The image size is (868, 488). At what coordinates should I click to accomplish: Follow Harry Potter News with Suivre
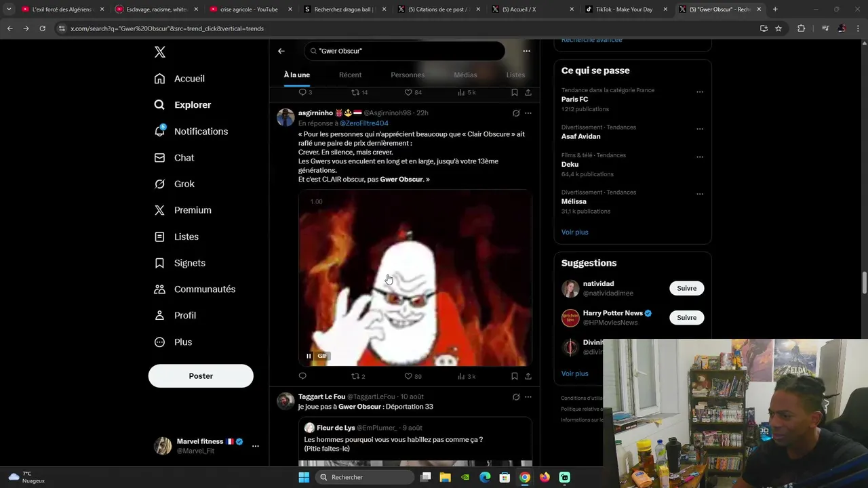[x=686, y=318]
